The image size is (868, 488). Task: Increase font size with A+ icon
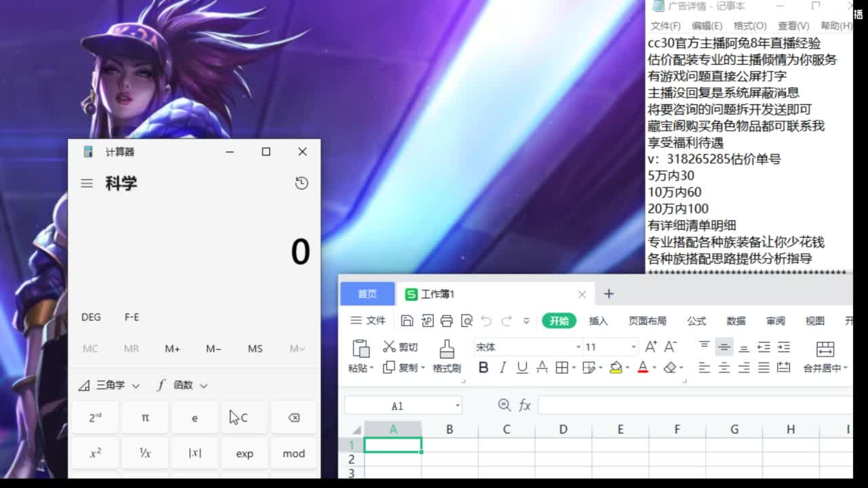pyautogui.click(x=651, y=347)
